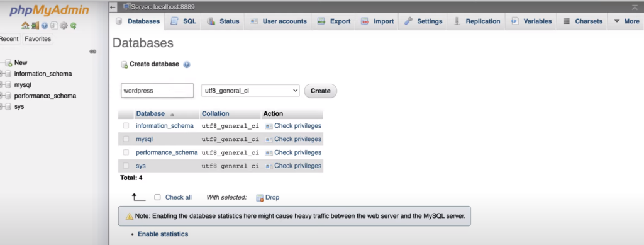Open information_schema link in database table
The height and width of the screenshot is (245, 644).
[x=165, y=126]
